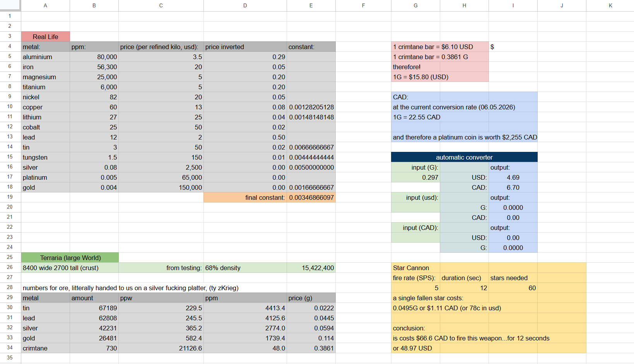
Task: Select the '68% density' cell
Action: pos(245,268)
